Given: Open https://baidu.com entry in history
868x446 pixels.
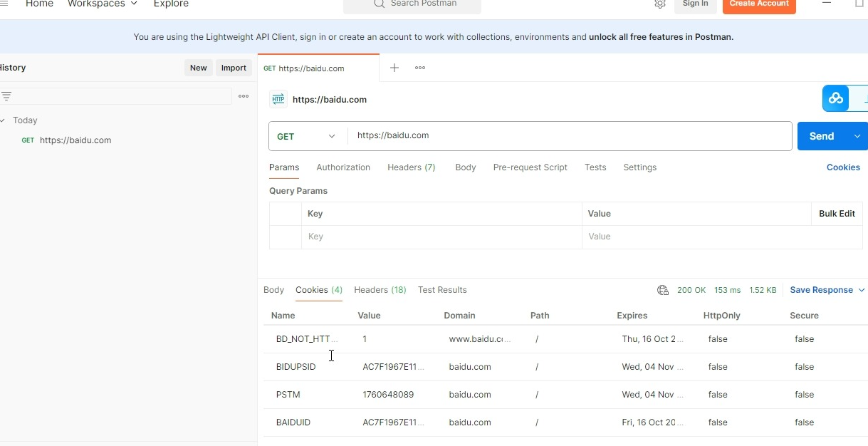Looking at the screenshot, I should click(75, 140).
